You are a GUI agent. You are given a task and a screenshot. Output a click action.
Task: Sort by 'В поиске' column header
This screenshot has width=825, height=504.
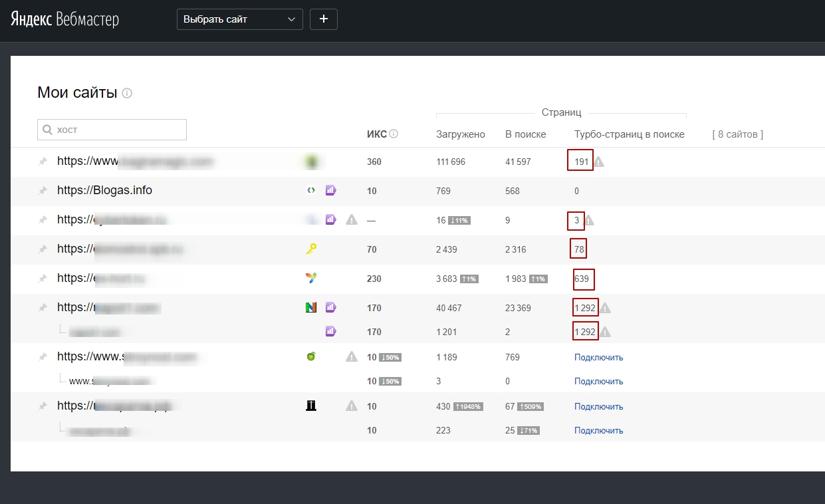pyautogui.click(x=525, y=134)
